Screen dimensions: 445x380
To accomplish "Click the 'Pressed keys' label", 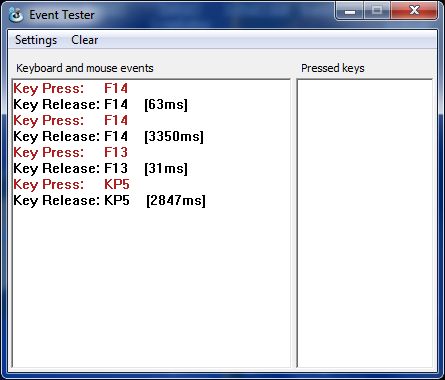I will coord(333,68).
